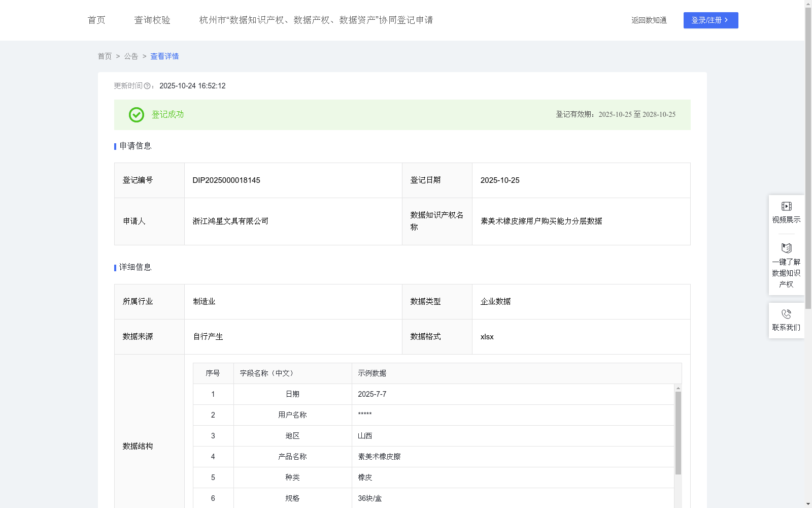Click the page scrollbar up arrow
The height and width of the screenshot is (508, 812).
[x=808, y=4]
